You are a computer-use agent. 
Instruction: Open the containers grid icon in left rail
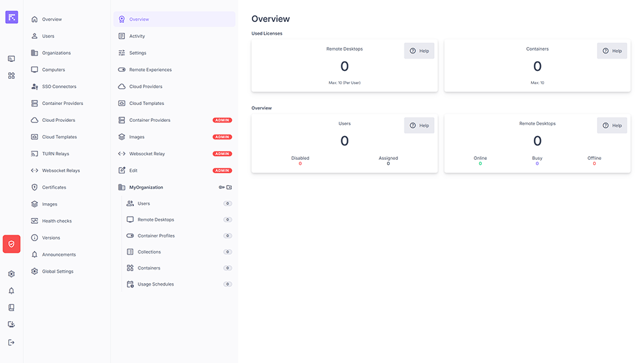(12, 75)
